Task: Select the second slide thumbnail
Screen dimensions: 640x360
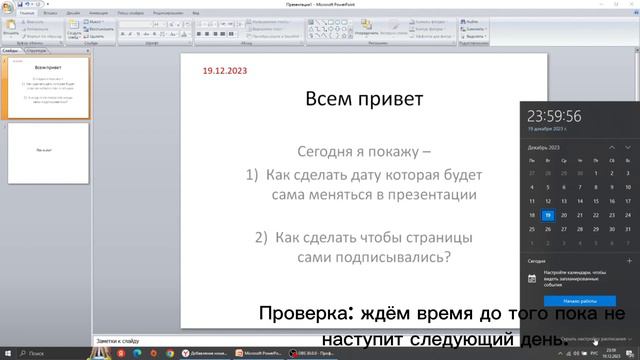Action: point(48,153)
